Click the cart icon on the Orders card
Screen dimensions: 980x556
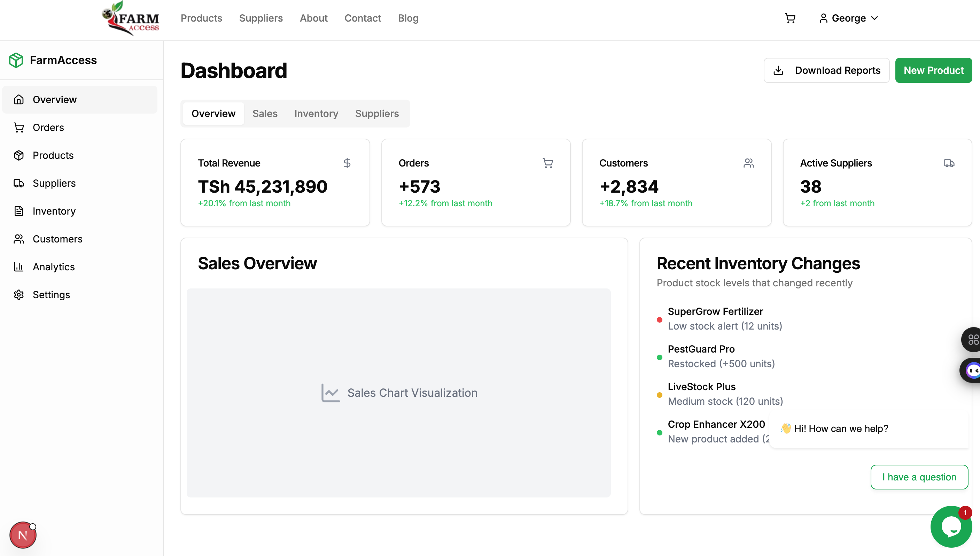[547, 163]
